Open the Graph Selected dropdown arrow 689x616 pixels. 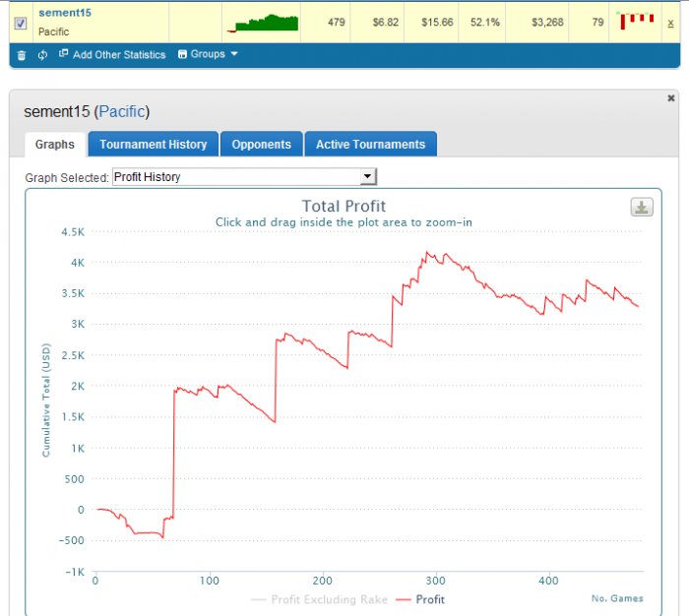[367, 176]
